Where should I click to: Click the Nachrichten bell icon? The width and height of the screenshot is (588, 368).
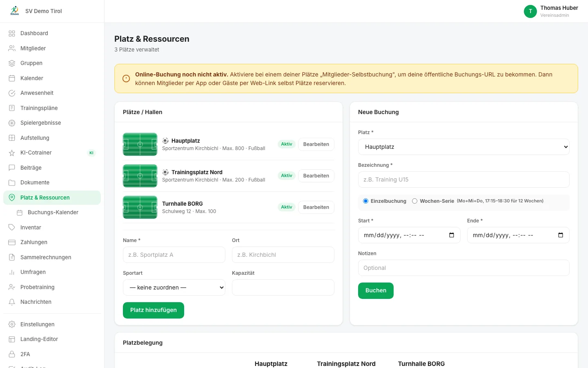(12, 302)
